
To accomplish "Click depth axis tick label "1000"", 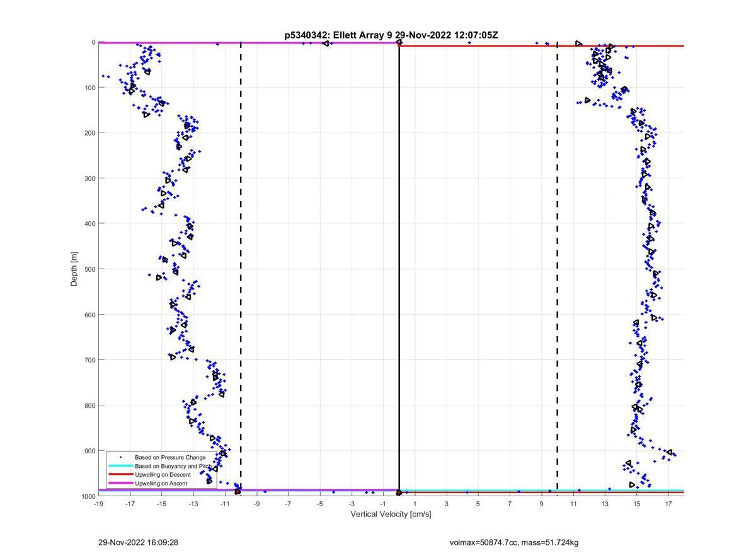I will pos(88,496).
